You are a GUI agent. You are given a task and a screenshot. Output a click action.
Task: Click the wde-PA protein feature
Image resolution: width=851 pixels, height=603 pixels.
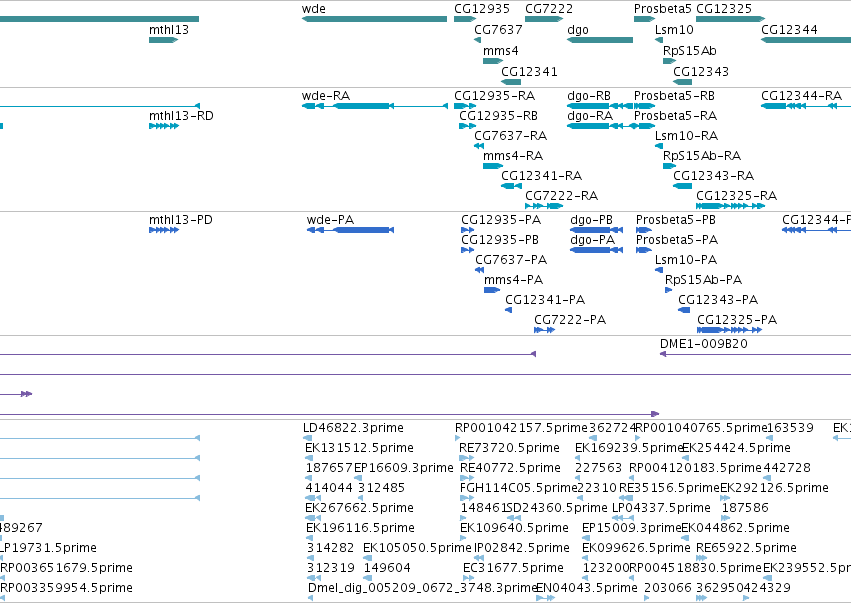(350, 230)
